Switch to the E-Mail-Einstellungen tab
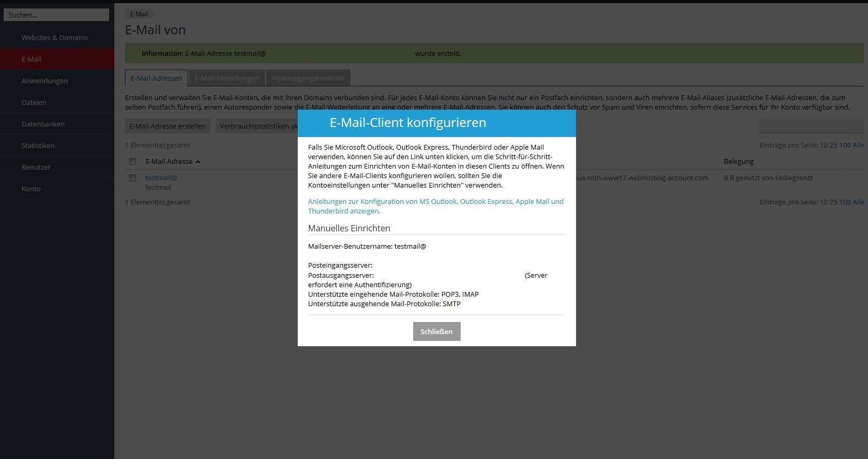Viewport: 868px width, 459px height. tap(227, 78)
